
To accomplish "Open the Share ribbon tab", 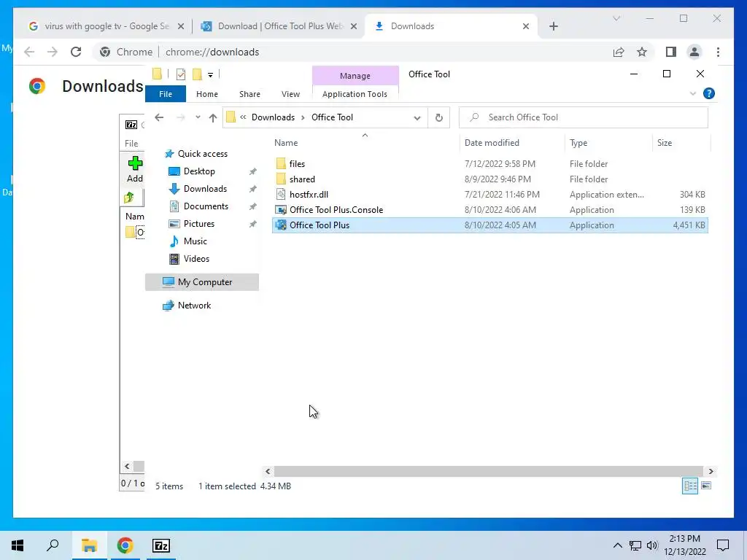I will (249, 94).
